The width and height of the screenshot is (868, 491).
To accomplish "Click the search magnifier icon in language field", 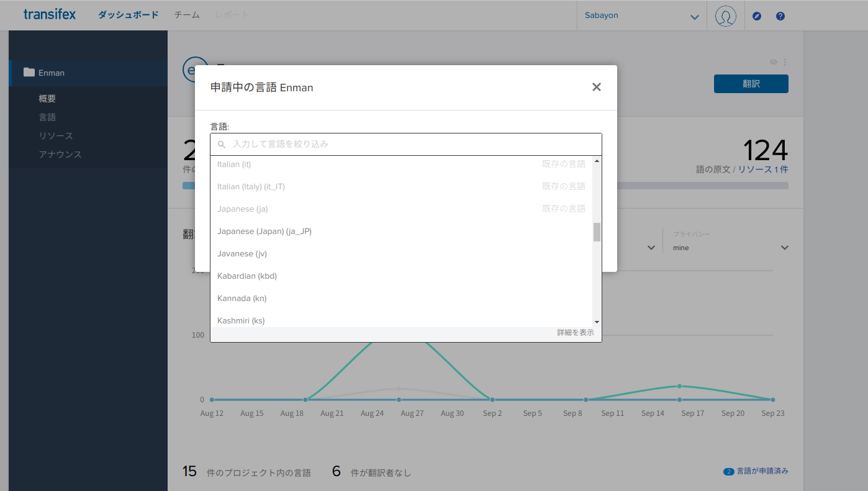I will coord(222,145).
